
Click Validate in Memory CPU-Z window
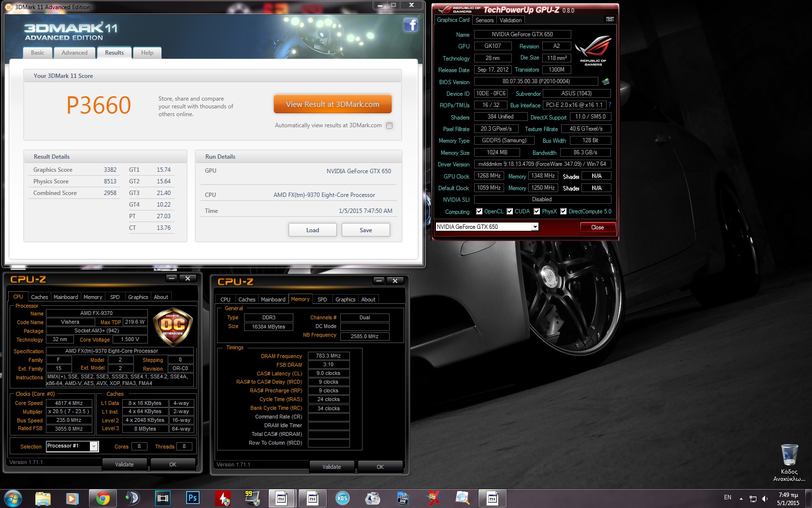pos(332,467)
